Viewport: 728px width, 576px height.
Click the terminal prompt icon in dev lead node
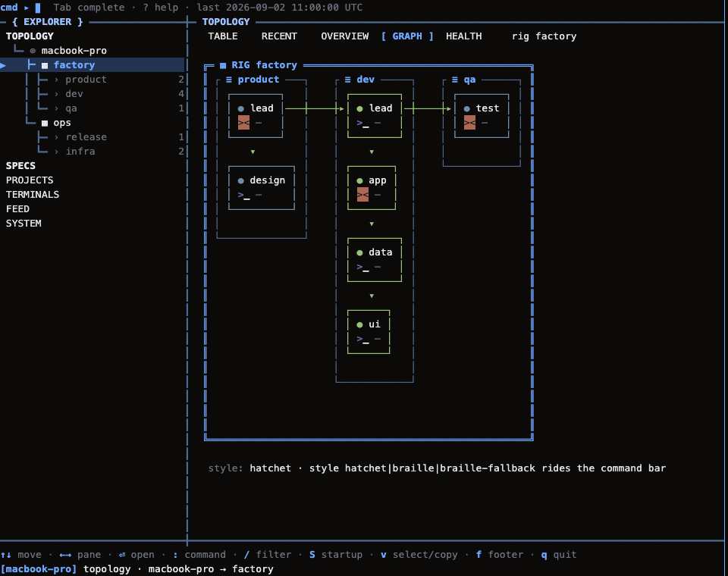[362, 124]
